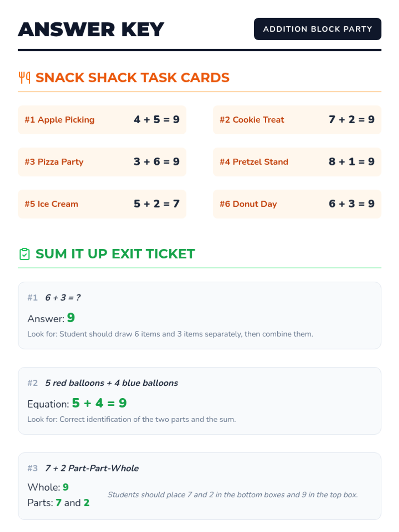399x532 pixels.
Task: Click the green equation 5 + 4 = 9
Action: click(x=99, y=403)
